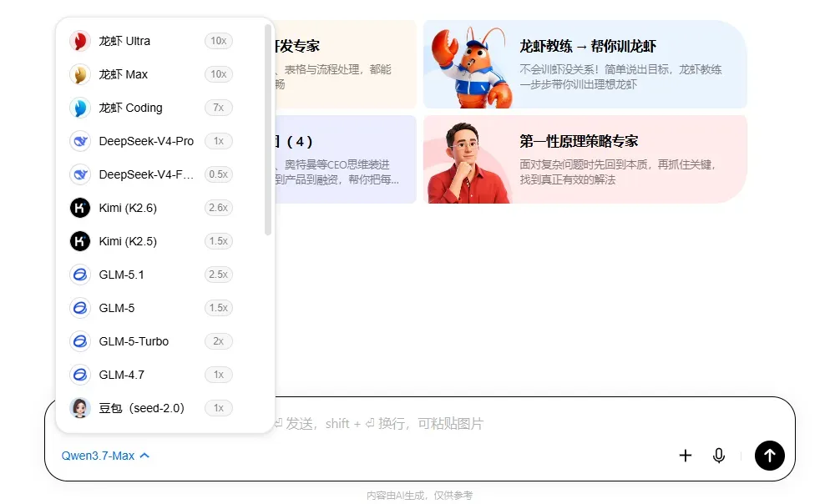Click the model list scrollbar thumb
This screenshot has height=504, width=835.
coord(268,130)
